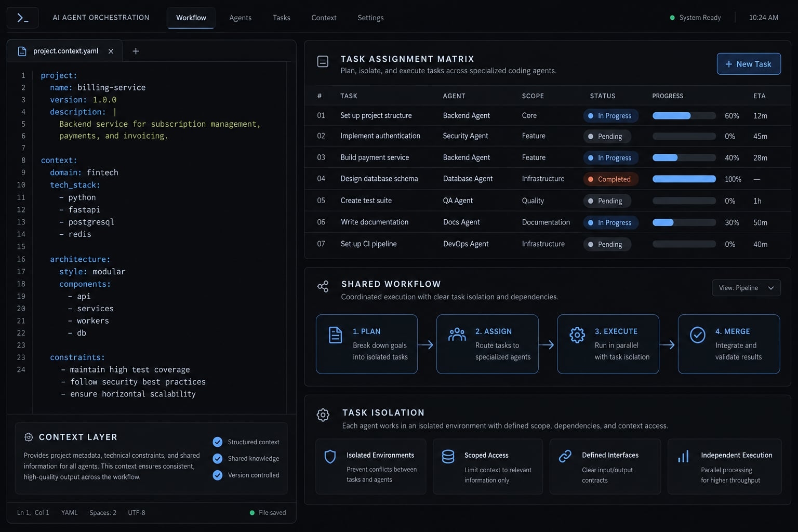The width and height of the screenshot is (798, 532).
Task: Click the terminal prompt logo icon
Action: 22,18
